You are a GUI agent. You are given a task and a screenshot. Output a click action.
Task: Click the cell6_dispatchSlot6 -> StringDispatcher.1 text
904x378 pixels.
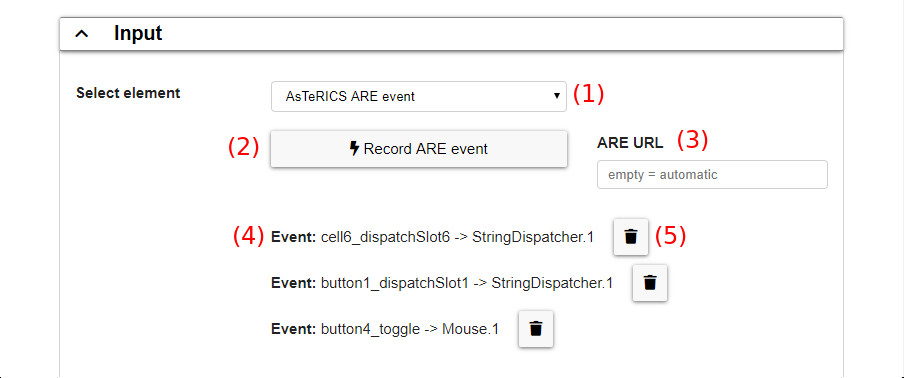click(x=457, y=237)
